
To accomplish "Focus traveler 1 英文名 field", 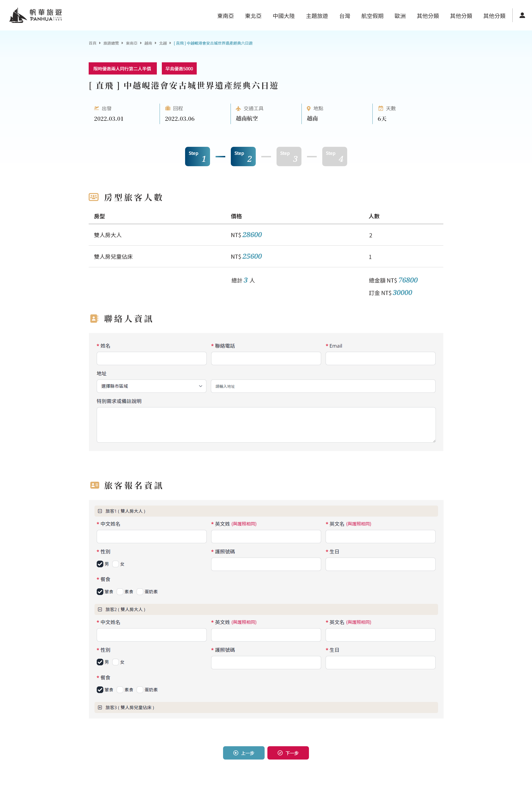I will [x=380, y=536].
